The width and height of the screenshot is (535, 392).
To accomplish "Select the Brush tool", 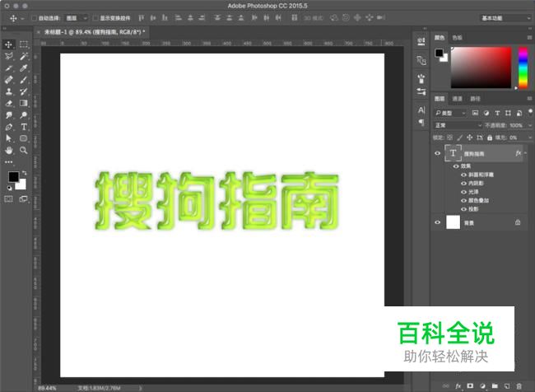I will tap(24, 80).
